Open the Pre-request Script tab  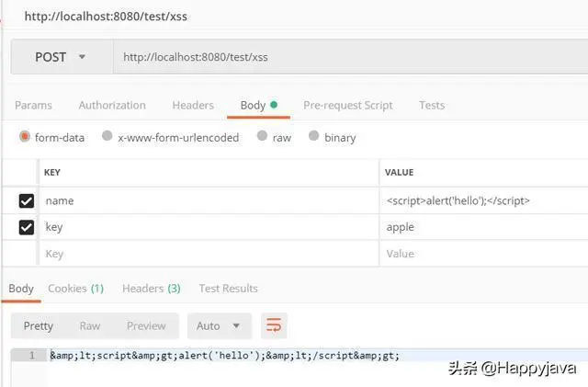pos(348,106)
